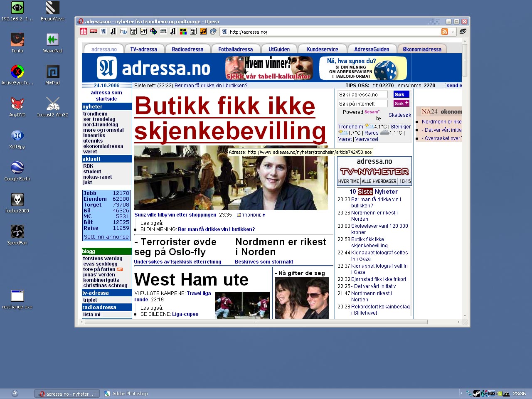Viewport: 532px width, 399px height.
Task: Open the Tonto desktop icon
Action: point(17,43)
